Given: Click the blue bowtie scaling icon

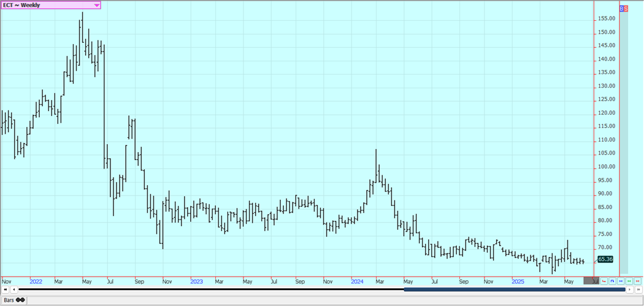Looking at the screenshot, I should coord(621,281).
